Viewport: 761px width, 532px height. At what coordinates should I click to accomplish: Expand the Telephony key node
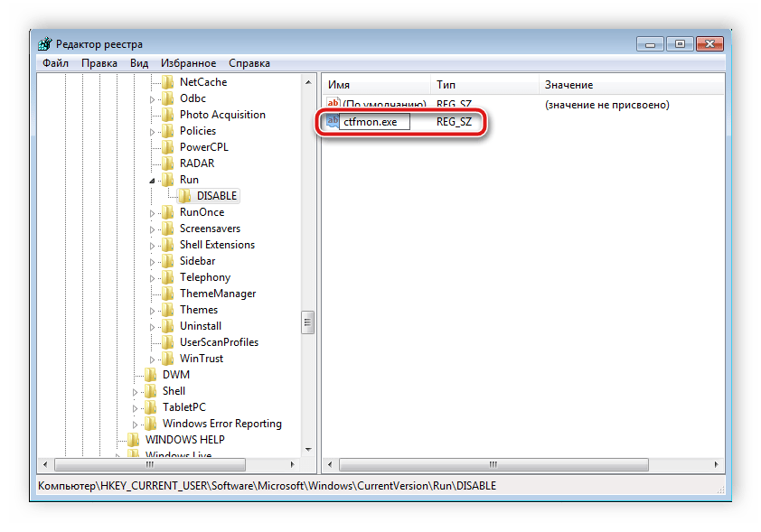(153, 277)
